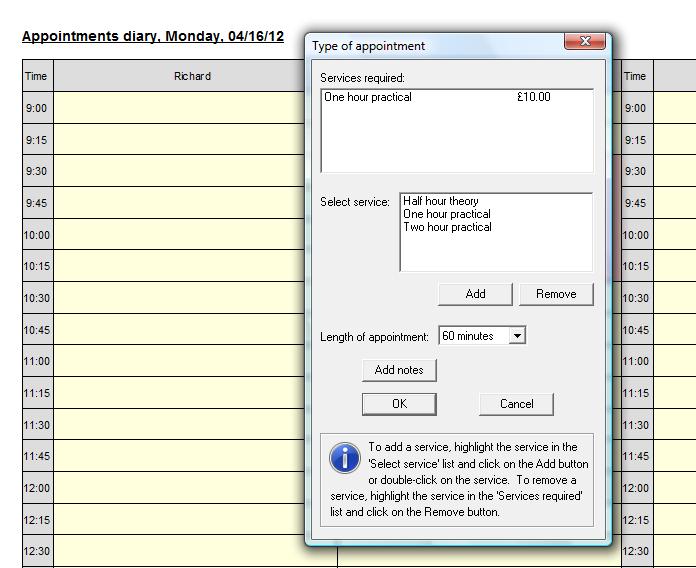The height and width of the screenshot is (568, 696).
Task: Click Richard's 12:00 appointment slot
Action: point(178,488)
